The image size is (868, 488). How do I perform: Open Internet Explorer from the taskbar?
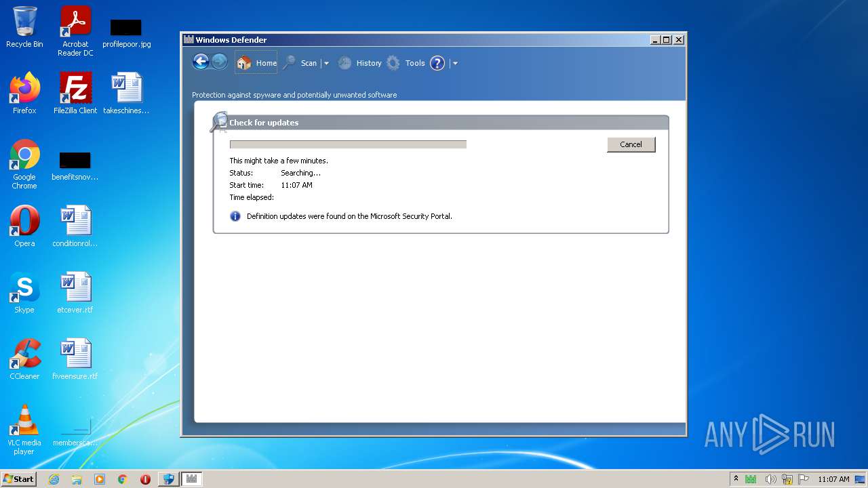tap(54, 479)
